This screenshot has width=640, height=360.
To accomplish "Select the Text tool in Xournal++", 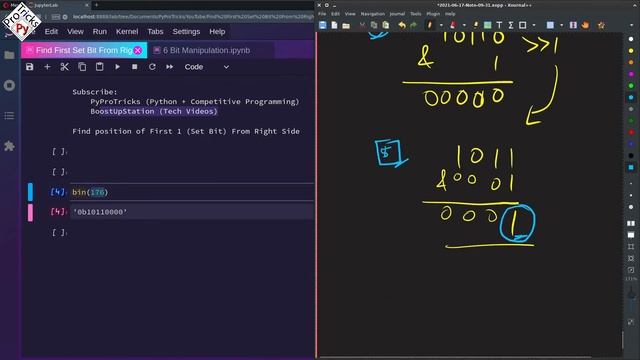I will point(499,25).
